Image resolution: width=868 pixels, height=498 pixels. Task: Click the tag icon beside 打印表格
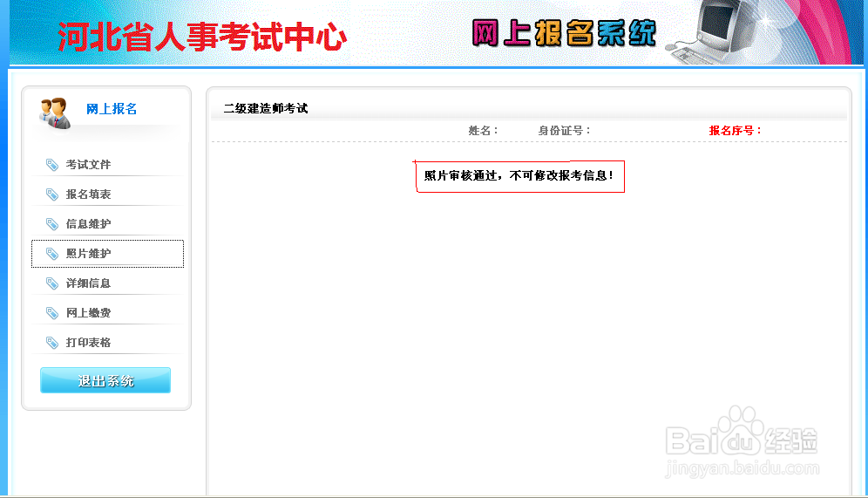[x=52, y=343]
